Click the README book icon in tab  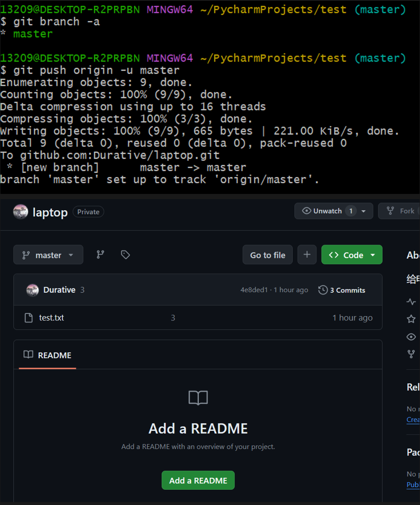[28, 354]
